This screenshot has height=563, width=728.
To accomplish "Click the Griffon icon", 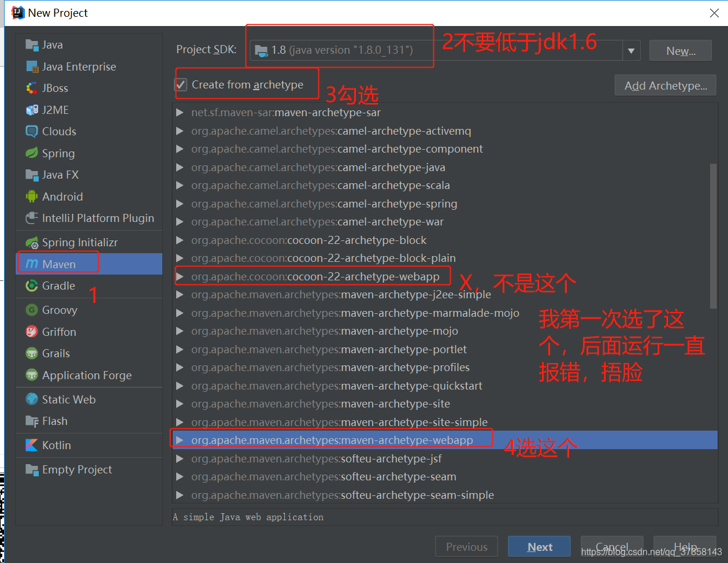I will (x=32, y=332).
